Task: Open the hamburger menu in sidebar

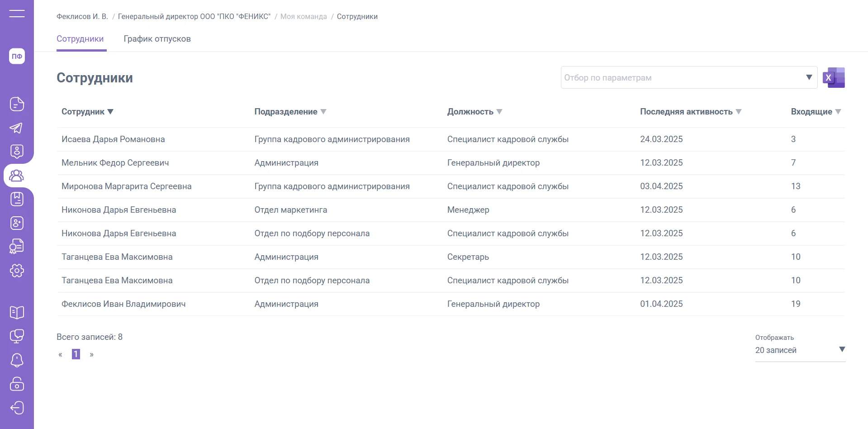Action: [x=17, y=14]
